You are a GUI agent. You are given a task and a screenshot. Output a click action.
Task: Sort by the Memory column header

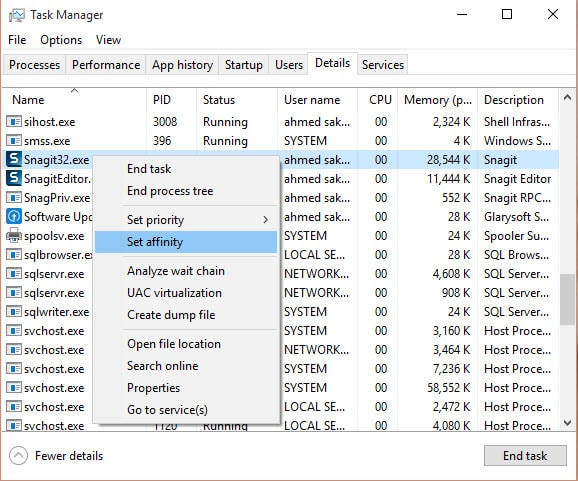[438, 100]
